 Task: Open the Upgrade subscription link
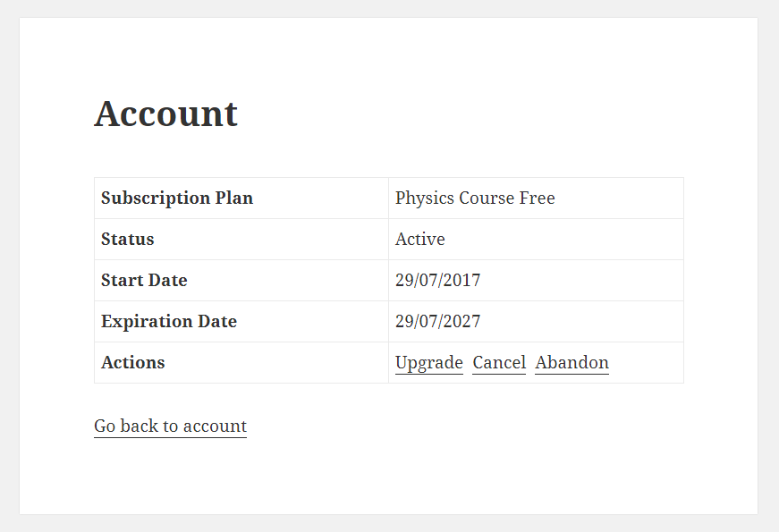[x=428, y=363]
